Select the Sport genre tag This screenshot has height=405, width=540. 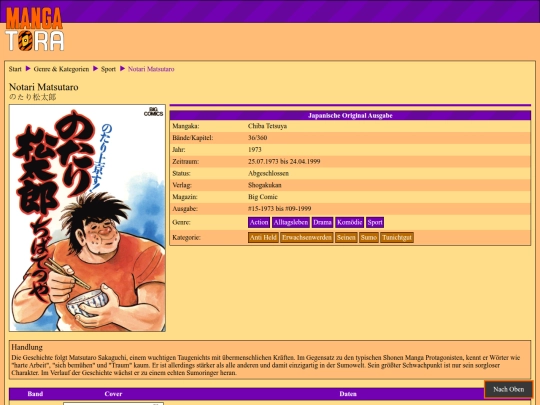coord(375,222)
